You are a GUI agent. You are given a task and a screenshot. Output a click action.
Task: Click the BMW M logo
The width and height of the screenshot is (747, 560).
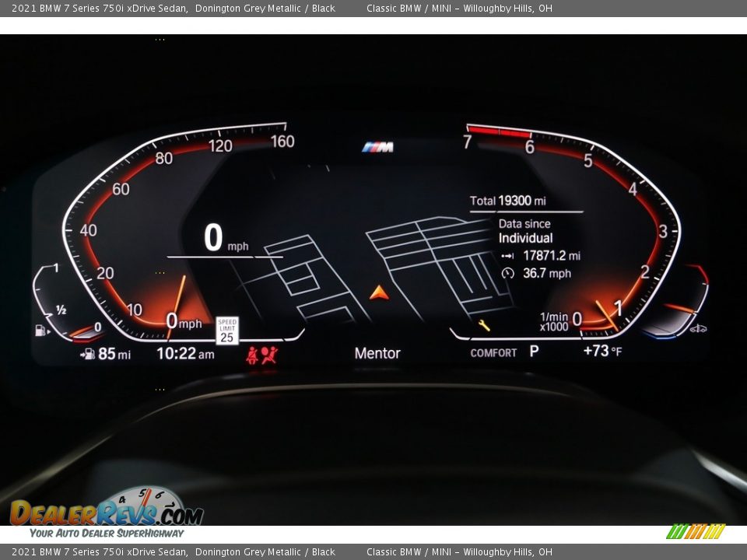(x=378, y=147)
